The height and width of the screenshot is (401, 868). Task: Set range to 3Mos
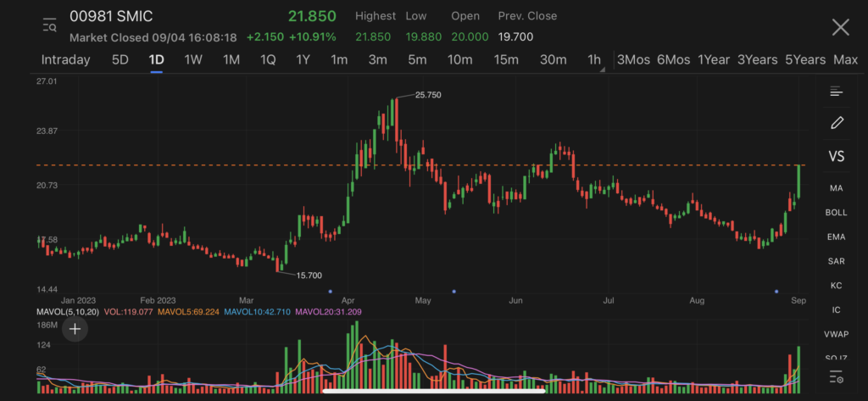click(633, 60)
